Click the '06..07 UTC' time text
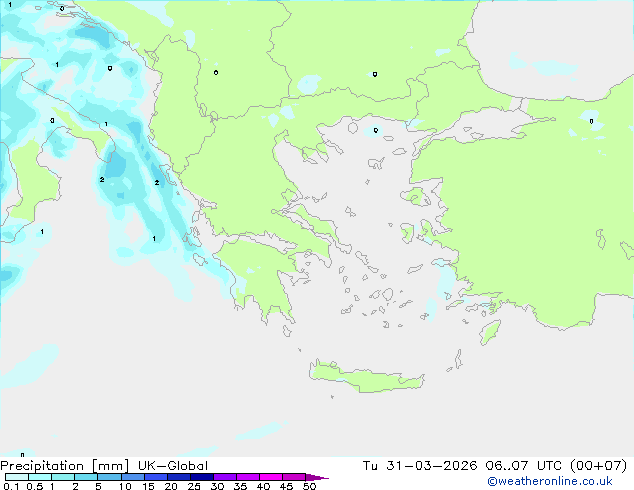This screenshot has width=634, height=490. coord(524,466)
